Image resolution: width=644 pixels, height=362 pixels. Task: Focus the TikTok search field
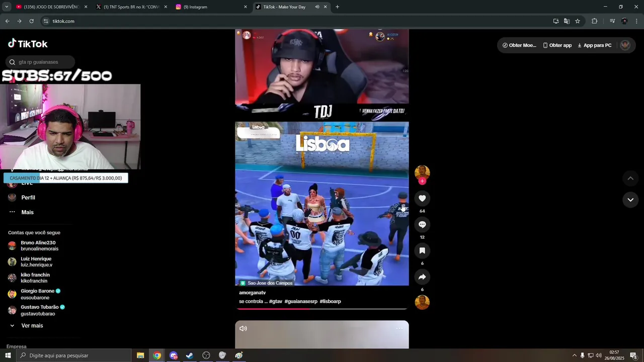[x=40, y=62]
